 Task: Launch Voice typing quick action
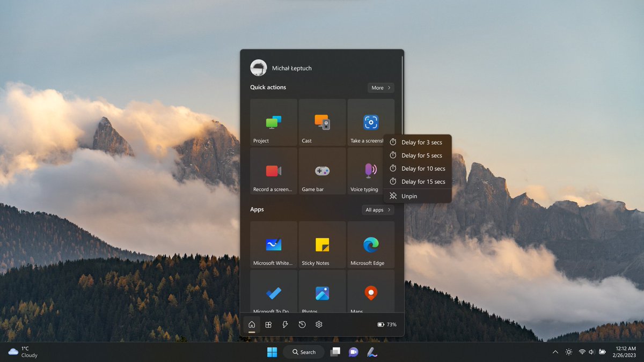point(366,171)
